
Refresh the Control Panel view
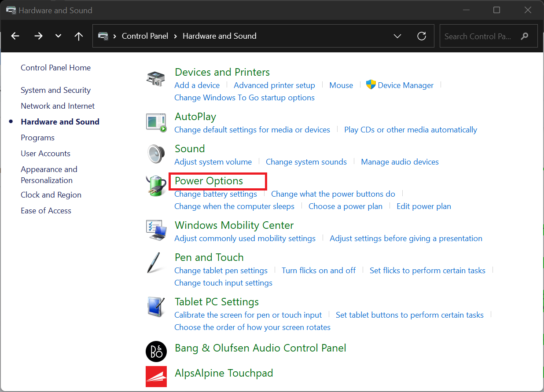coord(422,36)
